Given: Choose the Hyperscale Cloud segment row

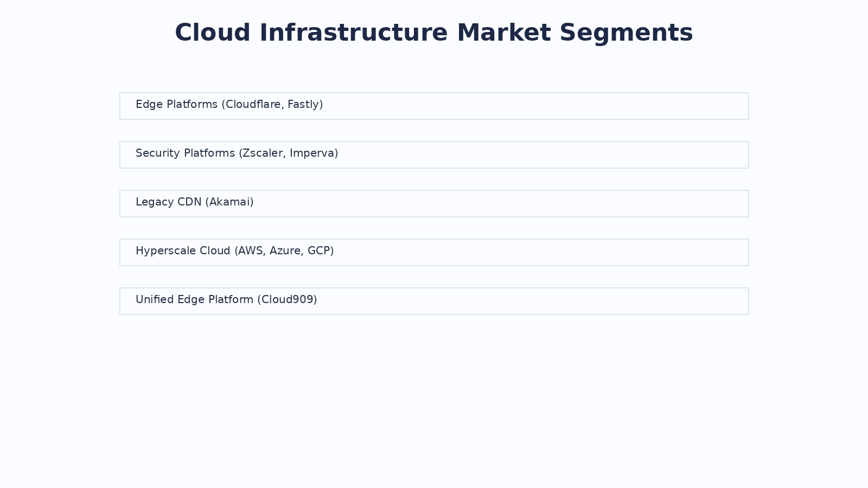Looking at the screenshot, I should [434, 252].
